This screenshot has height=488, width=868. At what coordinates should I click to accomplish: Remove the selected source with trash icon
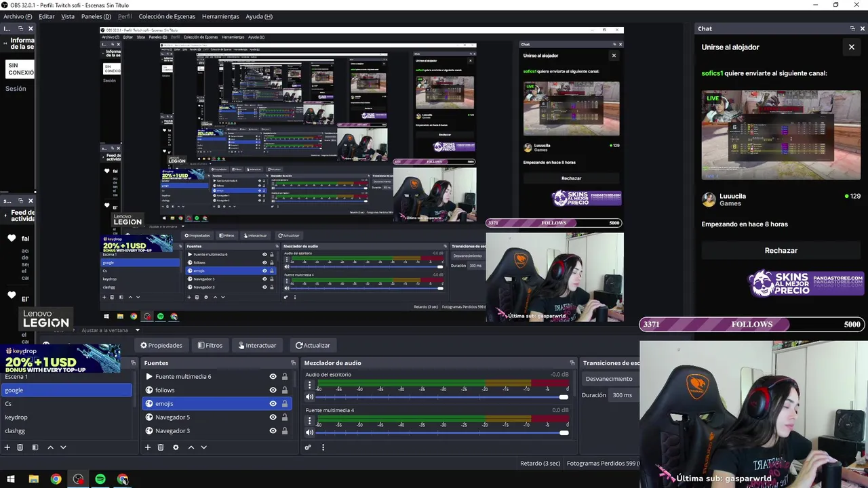[161, 447]
